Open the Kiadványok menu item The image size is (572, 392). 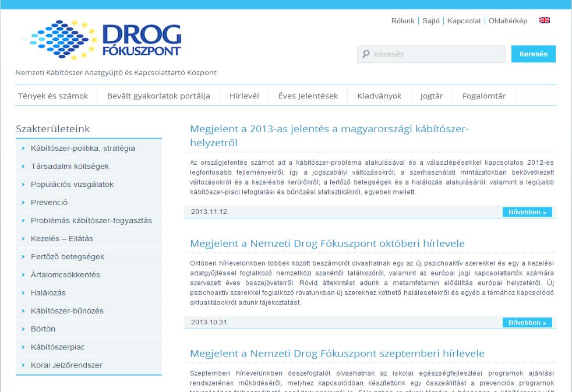[379, 96]
